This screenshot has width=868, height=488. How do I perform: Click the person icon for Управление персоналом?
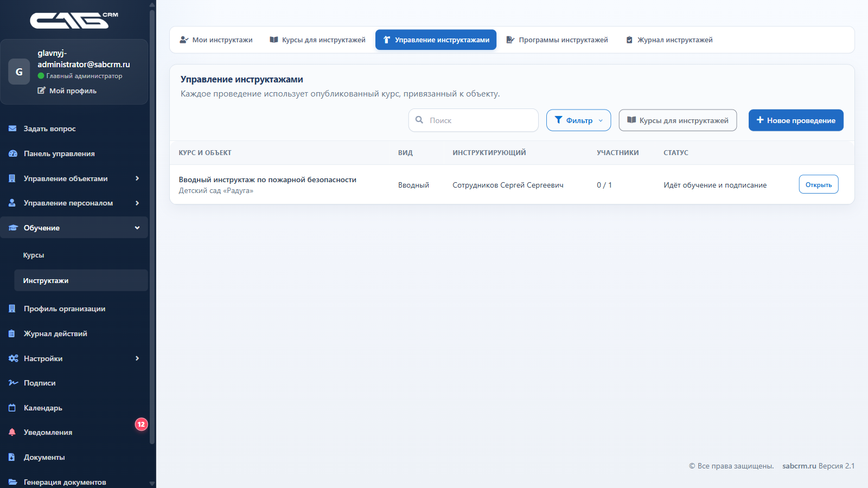click(x=12, y=203)
